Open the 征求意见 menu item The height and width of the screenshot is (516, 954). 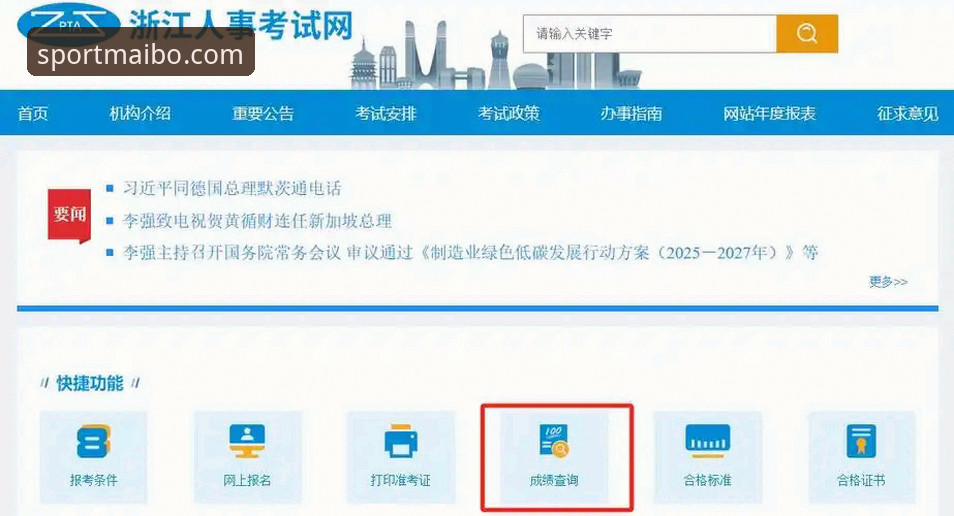pos(907,113)
